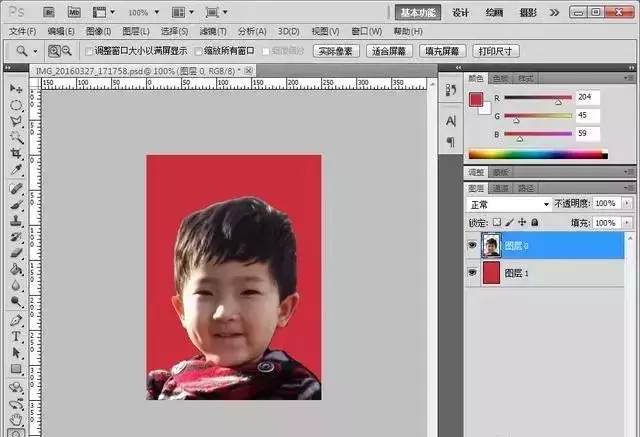Select the Magic Wand tool
The height and width of the screenshot is (437, 640).
click(x=16, y=138)
